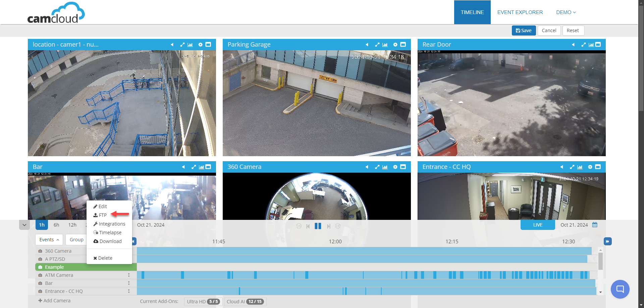This screenshot has height=308, width=644.
Task: Open analytics chart for Rear Door camera
Action: coord(591,45)
